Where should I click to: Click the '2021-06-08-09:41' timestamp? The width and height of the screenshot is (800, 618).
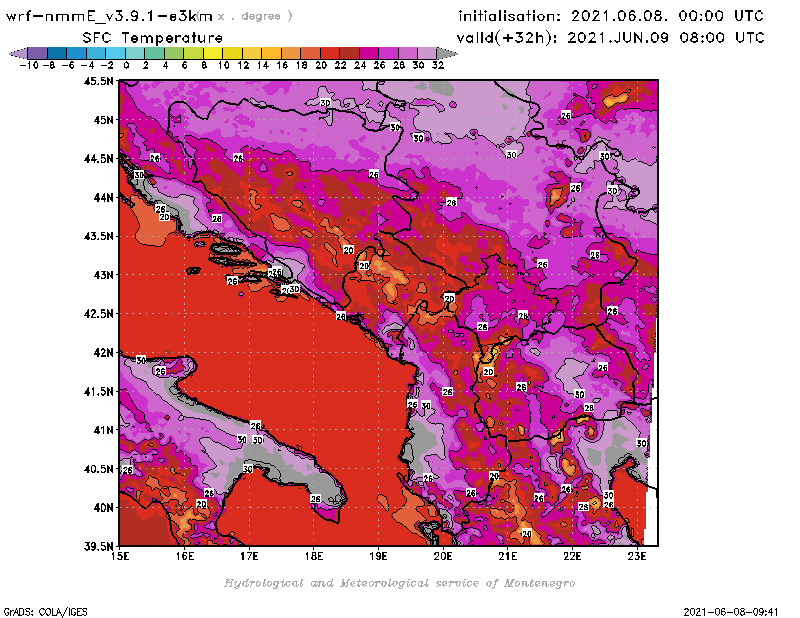(731, 611)
